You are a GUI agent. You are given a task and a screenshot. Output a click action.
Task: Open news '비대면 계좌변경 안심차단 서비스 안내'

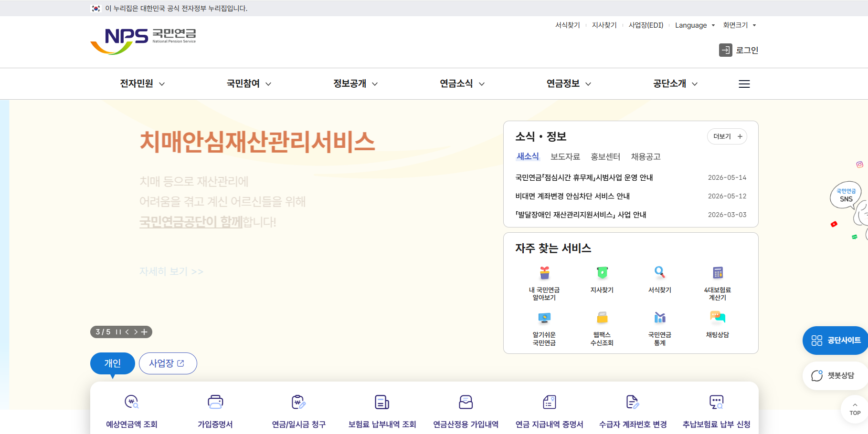[x=572, y=196]
